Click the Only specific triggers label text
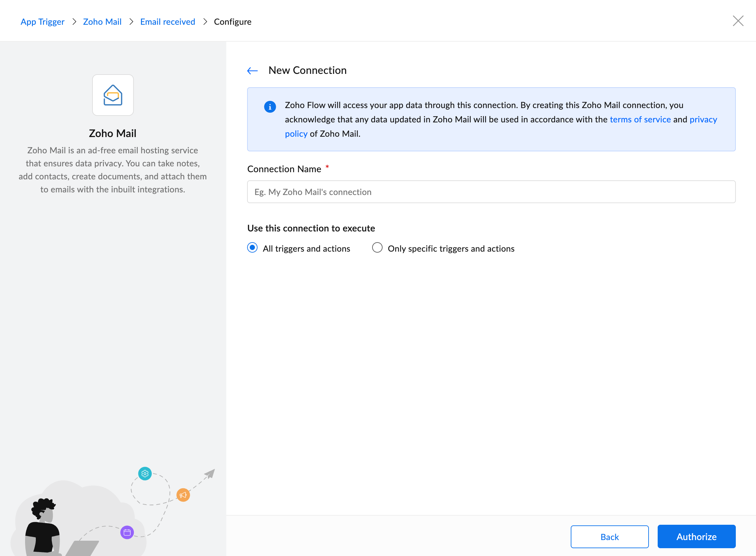This screenshot has width=756, height=556. pyautogui.click(x=451, y=249)
